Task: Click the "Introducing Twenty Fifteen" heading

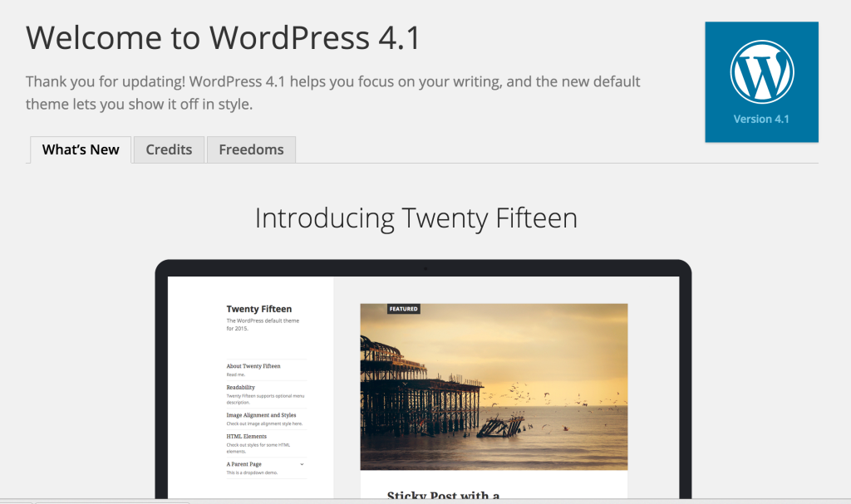Action: [416, 218]
